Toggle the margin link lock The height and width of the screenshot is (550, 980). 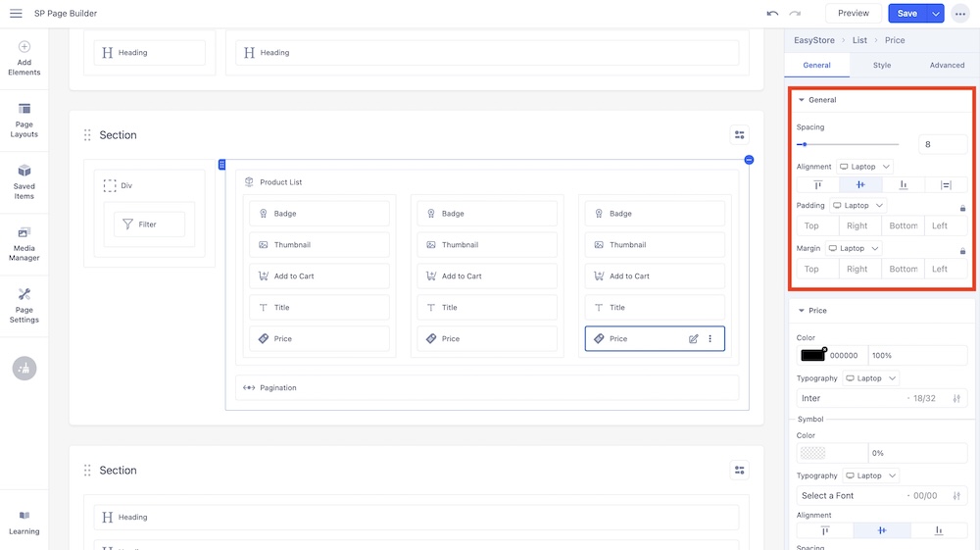[962, 251]
